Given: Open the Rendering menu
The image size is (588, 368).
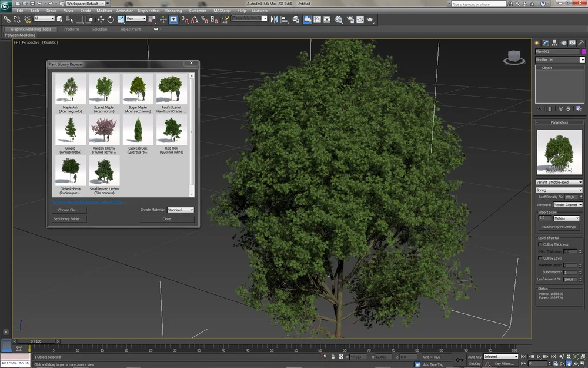Looking at the screenshot, I should pos(173,11).
